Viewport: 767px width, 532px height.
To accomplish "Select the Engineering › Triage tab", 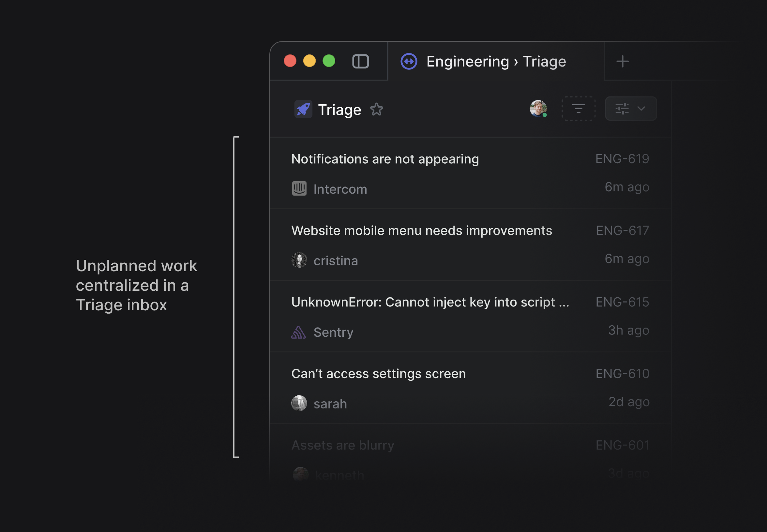I will [x=496, y=61].
